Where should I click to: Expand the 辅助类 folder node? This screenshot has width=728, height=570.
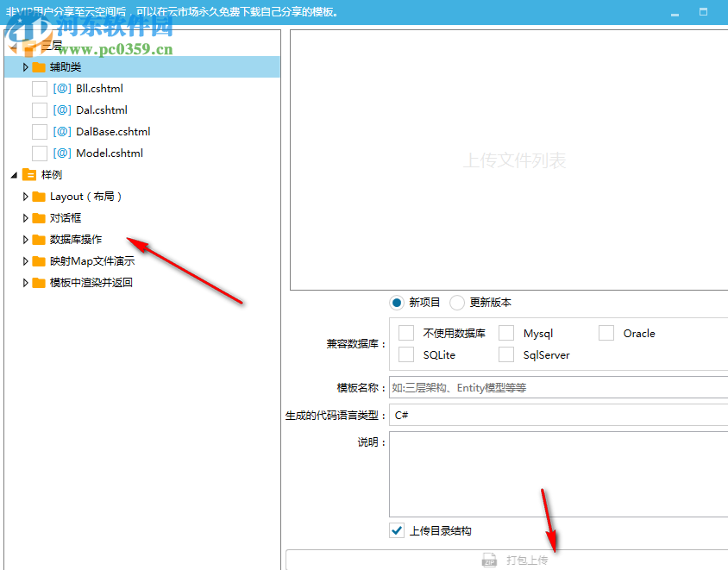point(26,67)
